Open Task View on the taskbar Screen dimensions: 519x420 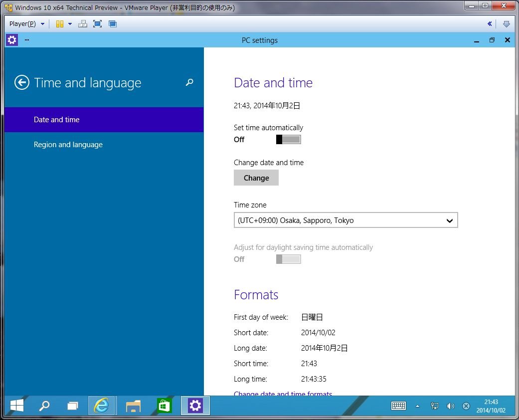[72, 406]
